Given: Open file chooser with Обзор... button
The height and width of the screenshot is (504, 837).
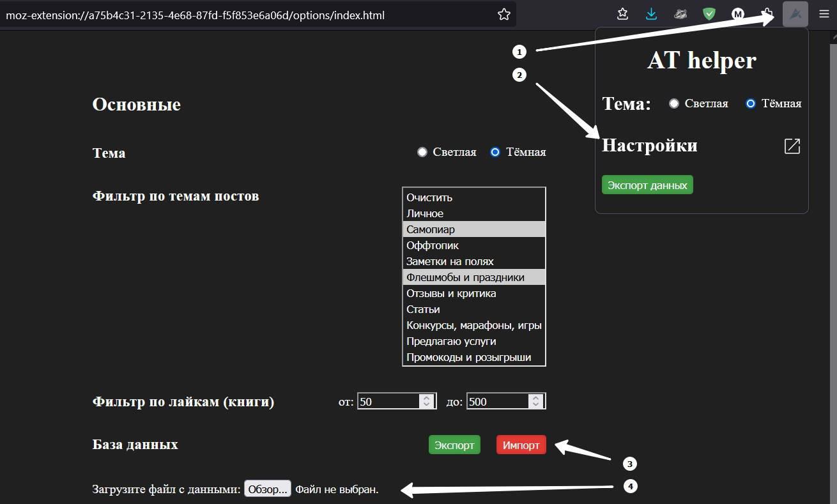Looking at the screenshot, I should click(268, 489).
